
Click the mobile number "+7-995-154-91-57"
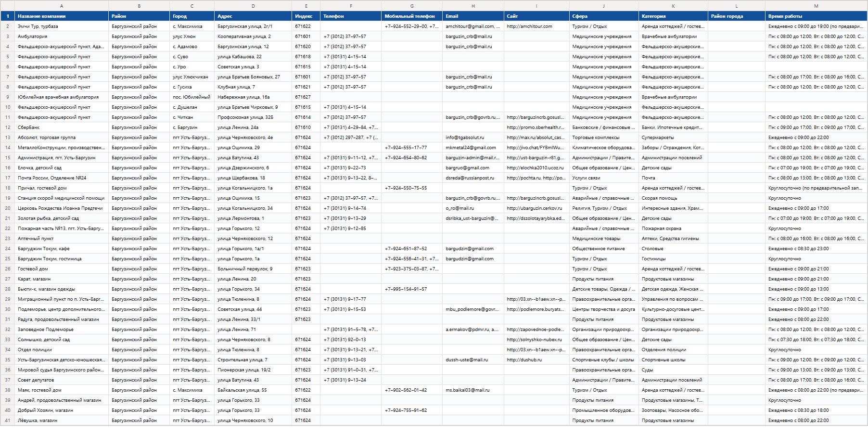[412, 289]
